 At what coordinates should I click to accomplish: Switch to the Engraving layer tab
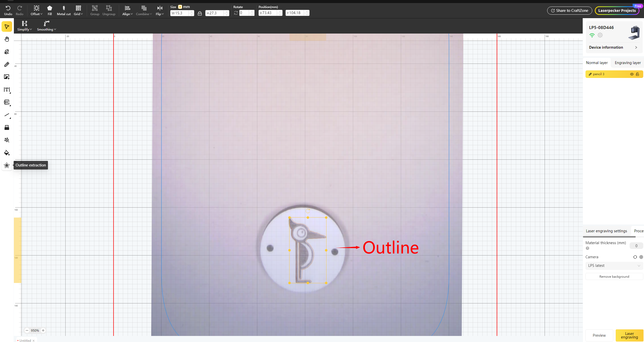coord(628,63)
